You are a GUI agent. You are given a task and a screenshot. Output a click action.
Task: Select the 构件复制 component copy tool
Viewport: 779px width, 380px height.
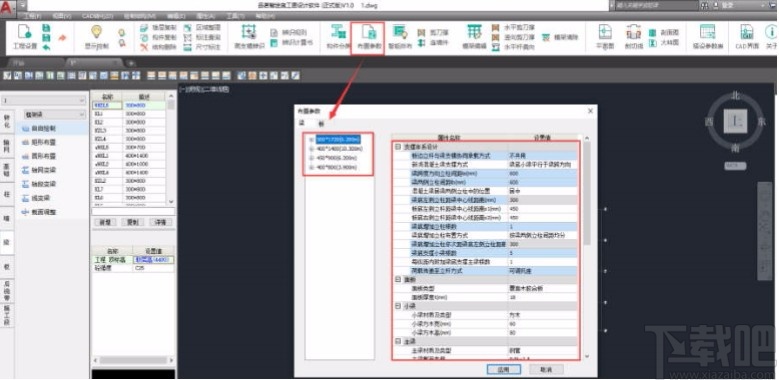(x=158, y=37)
